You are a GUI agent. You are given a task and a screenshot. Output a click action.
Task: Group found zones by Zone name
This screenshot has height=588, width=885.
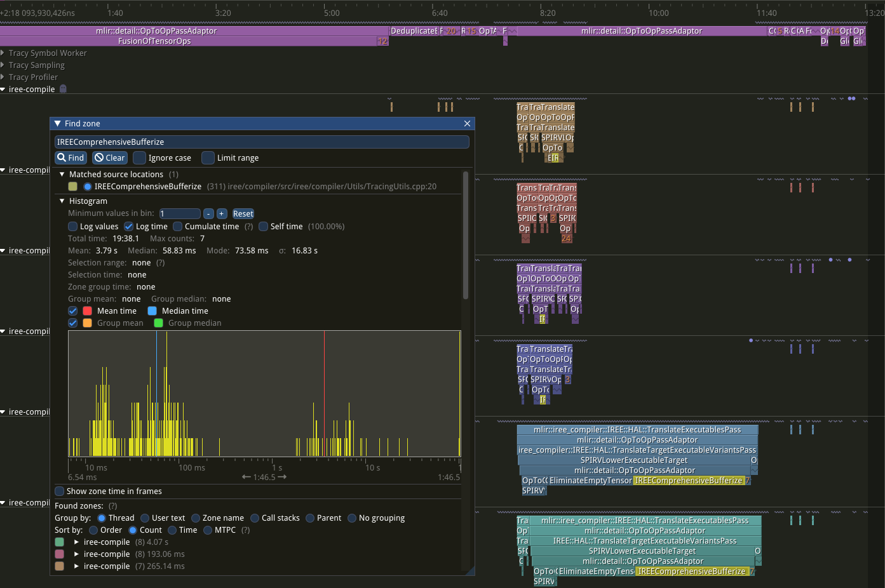click(x=196, y=518)
